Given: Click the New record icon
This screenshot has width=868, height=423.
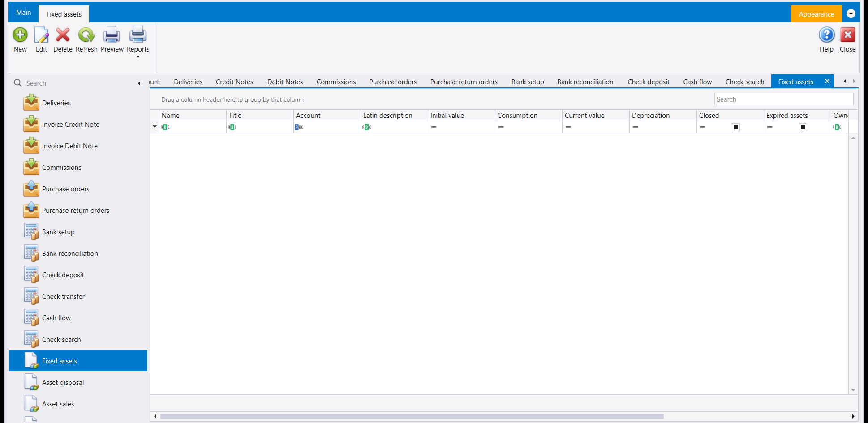Looking at the screenshot, I should coord(20,35).
